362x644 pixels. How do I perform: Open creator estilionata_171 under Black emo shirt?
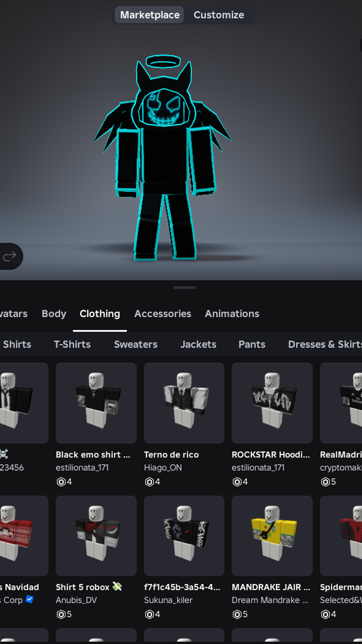(x=82, y=468)
